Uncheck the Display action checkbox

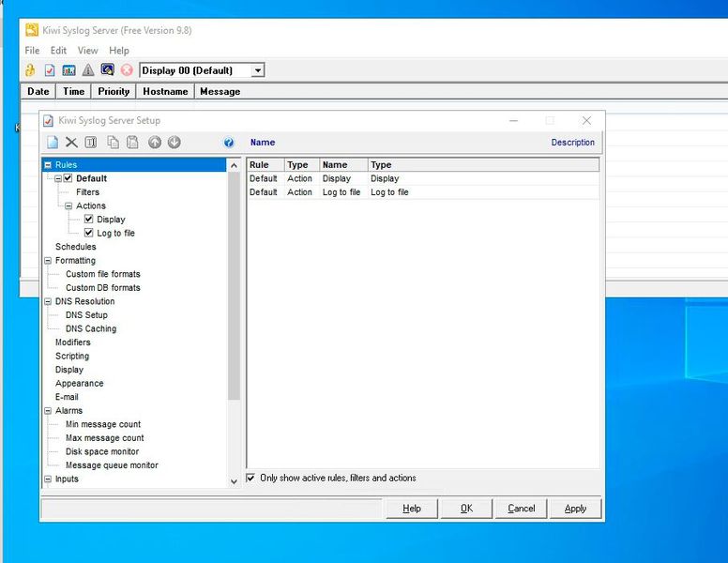(89, 220)
